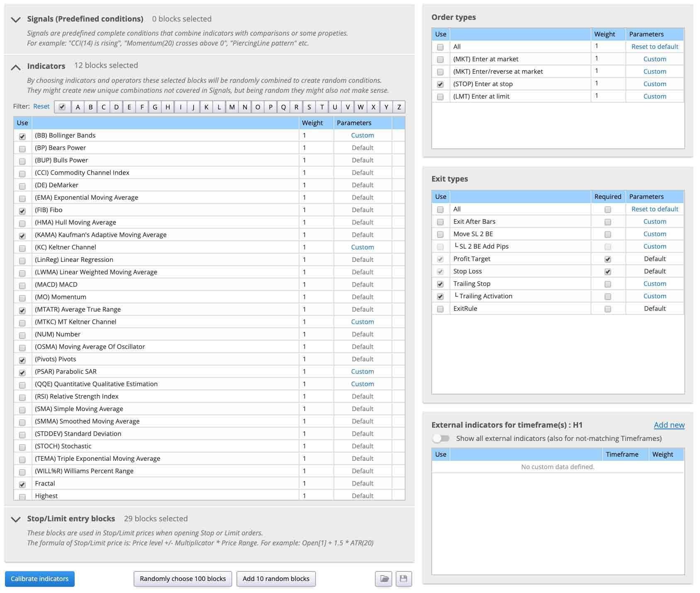
Task: Filter indicators by letter S
Action: pos(309,107)
